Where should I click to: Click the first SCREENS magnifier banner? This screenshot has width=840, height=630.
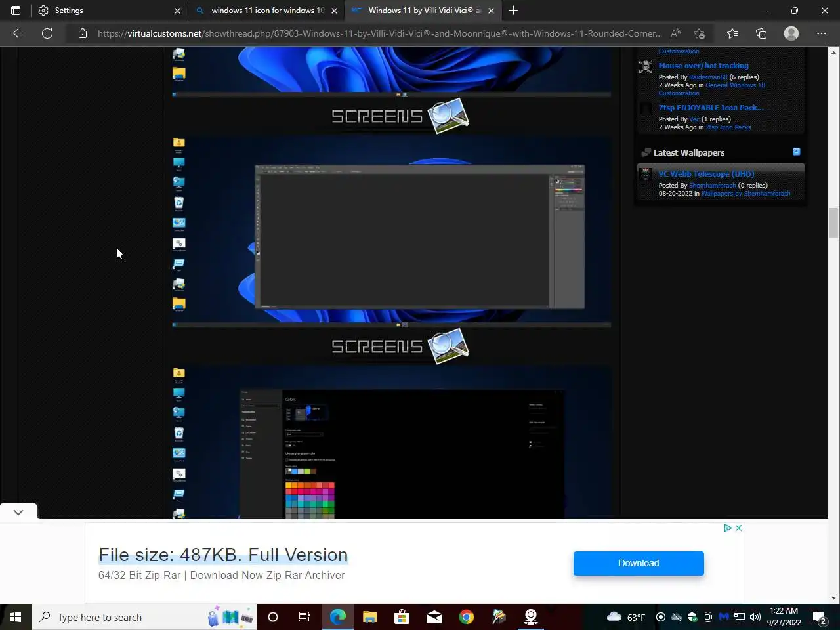pyautogui.click(x=400, y=115)
